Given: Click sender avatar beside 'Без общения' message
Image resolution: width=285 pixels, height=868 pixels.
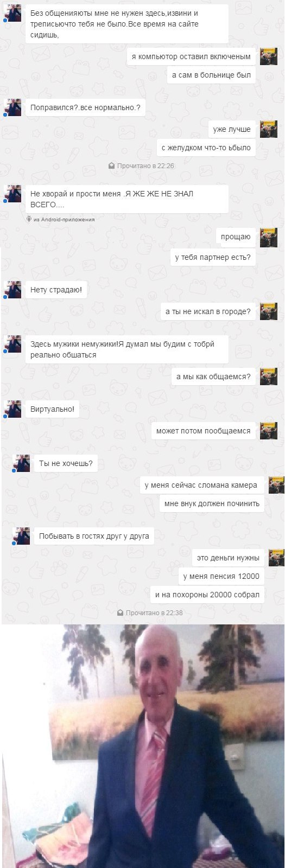Looking at the screenshot, I should [x=12, y=13].
